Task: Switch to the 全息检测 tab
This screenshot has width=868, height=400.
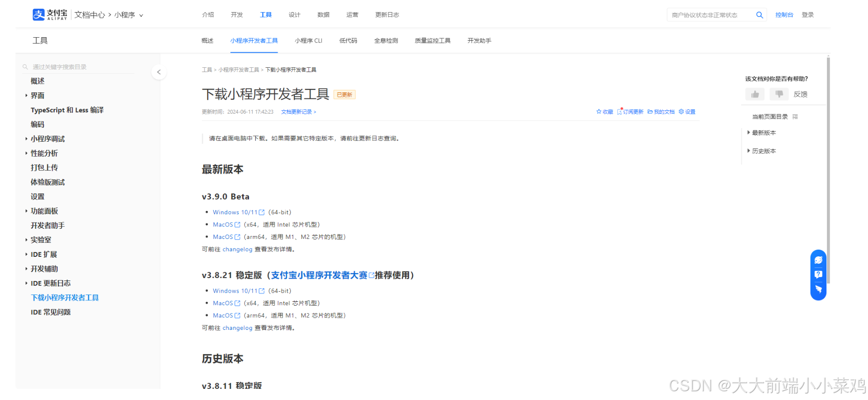Action: pos(386,41)
